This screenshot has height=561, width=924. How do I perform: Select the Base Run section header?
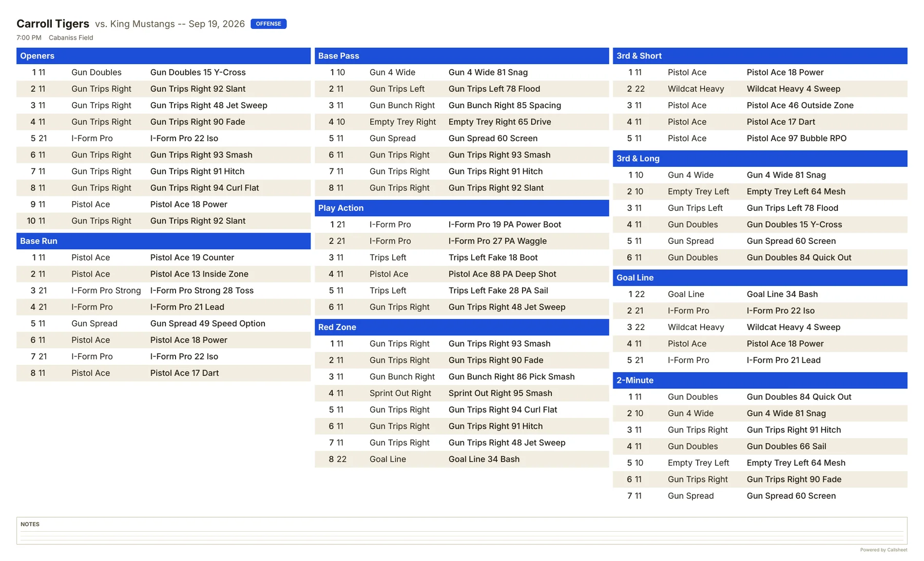(x=163, y=241)
